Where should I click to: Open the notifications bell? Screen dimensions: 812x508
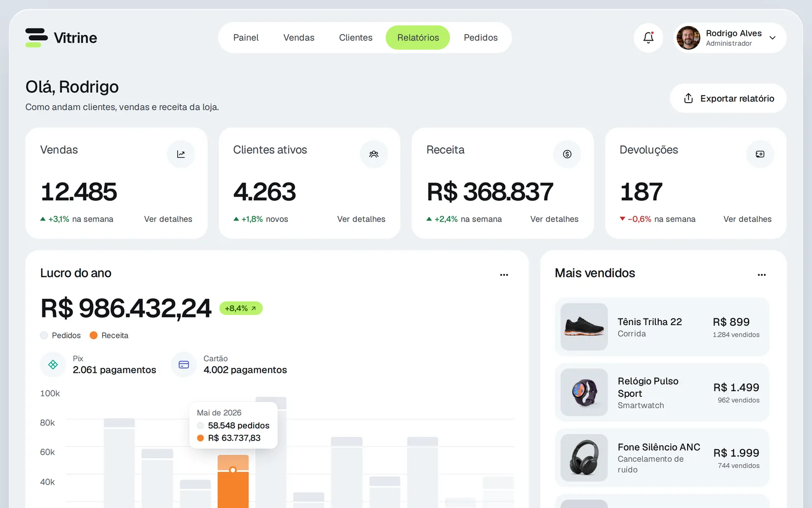[648, 38]
